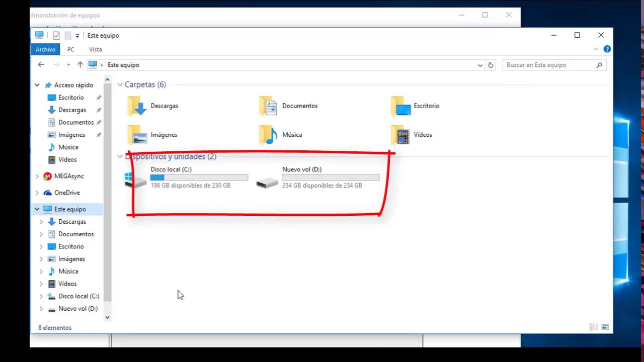Select OneDrive in the navigation pane
644x362 pixels.
click(67, 193)
